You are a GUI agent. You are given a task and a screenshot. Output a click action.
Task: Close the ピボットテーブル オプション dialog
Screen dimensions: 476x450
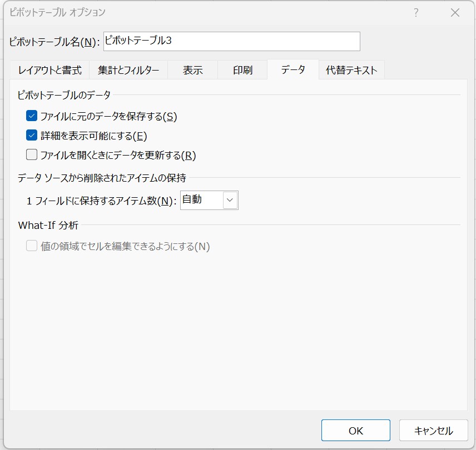pos(455,13)
